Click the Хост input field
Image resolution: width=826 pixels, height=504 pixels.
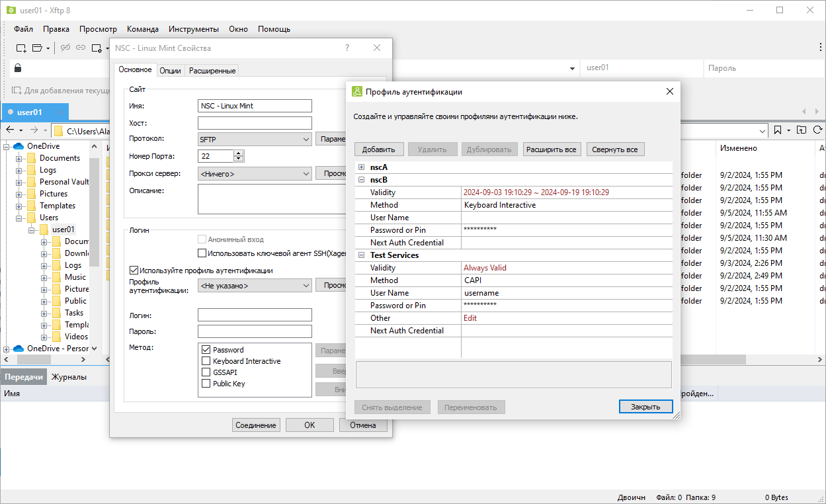255,123
